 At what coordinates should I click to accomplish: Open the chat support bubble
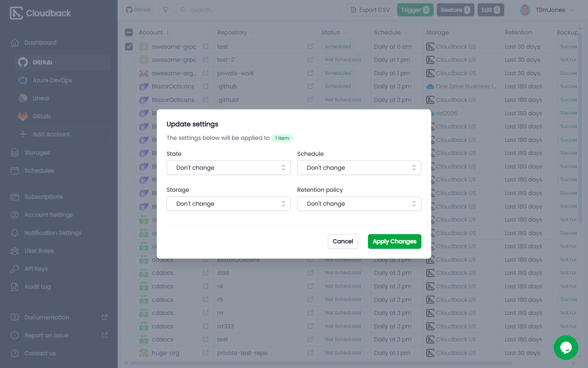tap(566, 348)
